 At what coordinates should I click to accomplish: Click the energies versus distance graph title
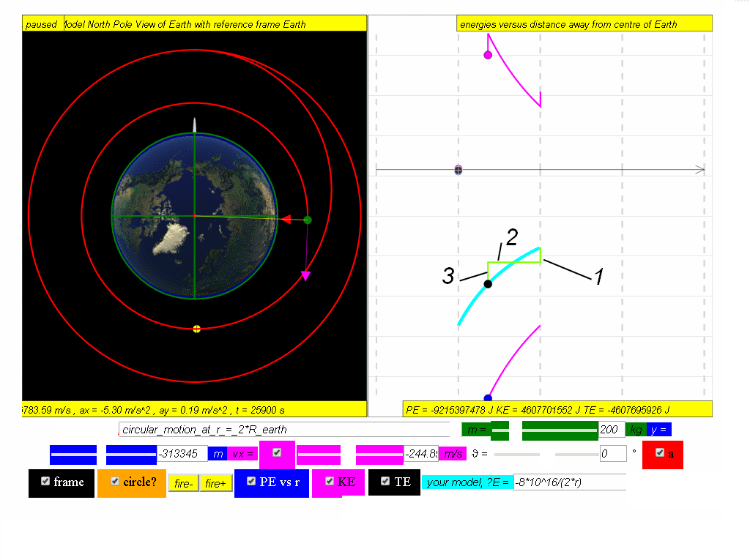(584, 24)
